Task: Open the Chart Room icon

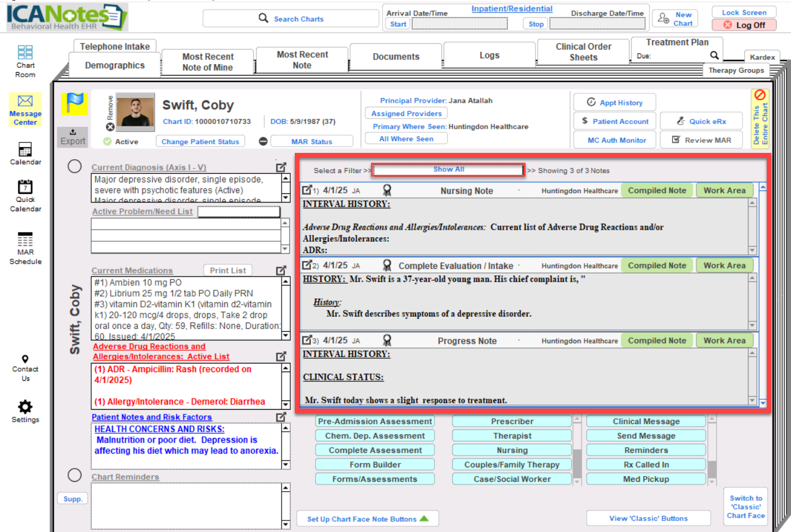Action: pyautogui.click(x=25, y=53)
